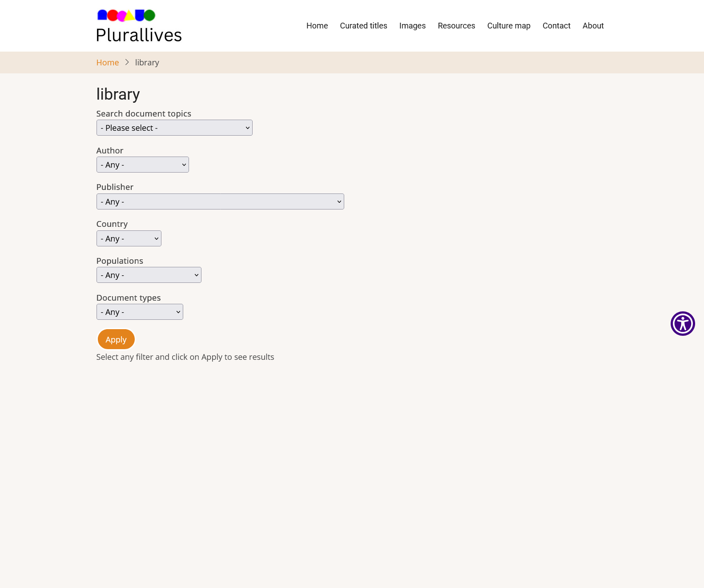Click the Home breadcrumb link

tap(108, 63)
